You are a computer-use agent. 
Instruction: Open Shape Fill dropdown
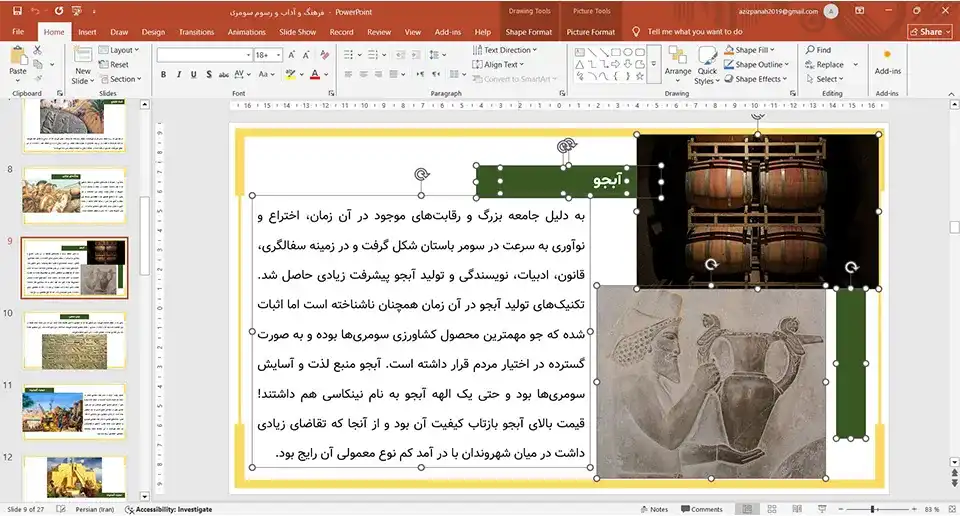[x=749, y=50]
